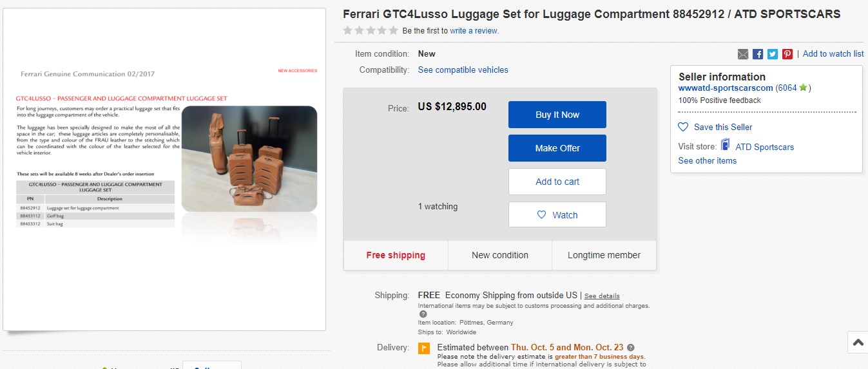Toggle the Watch button with heart
The image size is (868, 369).
pyautogui.click(x=557, y=215)
